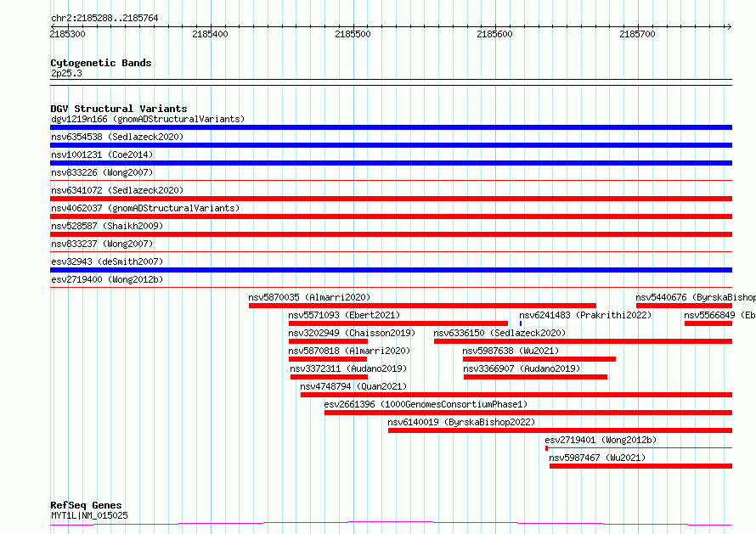The width and height of the screenshot is (756, 534).
Task: Click the red bar under nsv6140019
Action: click(561, 430)
